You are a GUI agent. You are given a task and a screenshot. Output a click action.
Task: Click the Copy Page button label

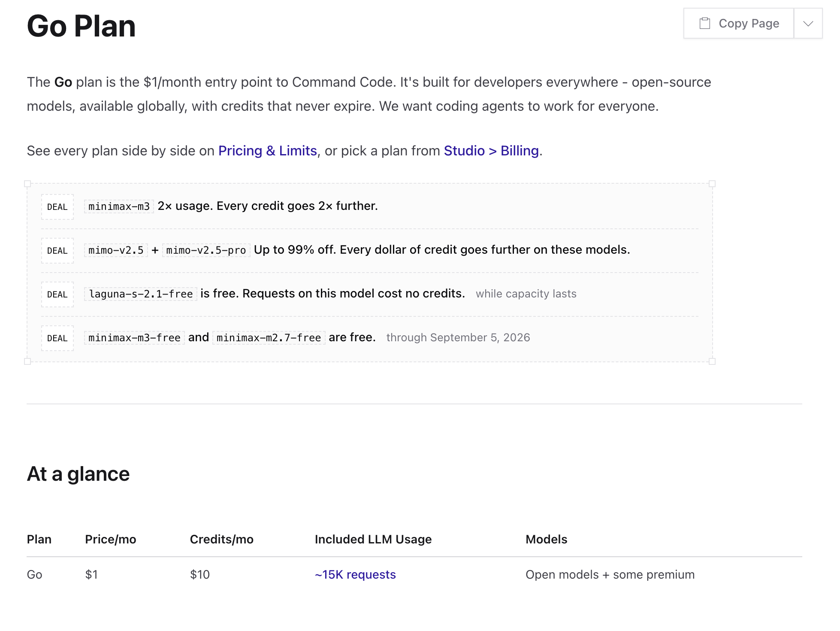click(x=749, y=24)
